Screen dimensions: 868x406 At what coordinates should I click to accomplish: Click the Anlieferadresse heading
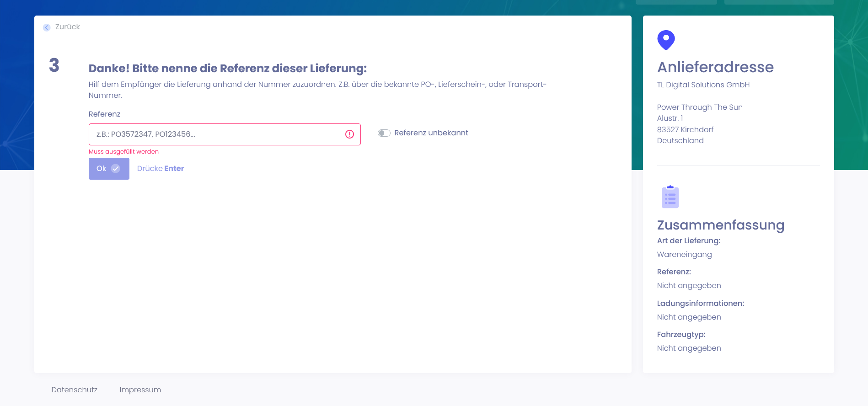pyautogui.click(x=715, y=67)
